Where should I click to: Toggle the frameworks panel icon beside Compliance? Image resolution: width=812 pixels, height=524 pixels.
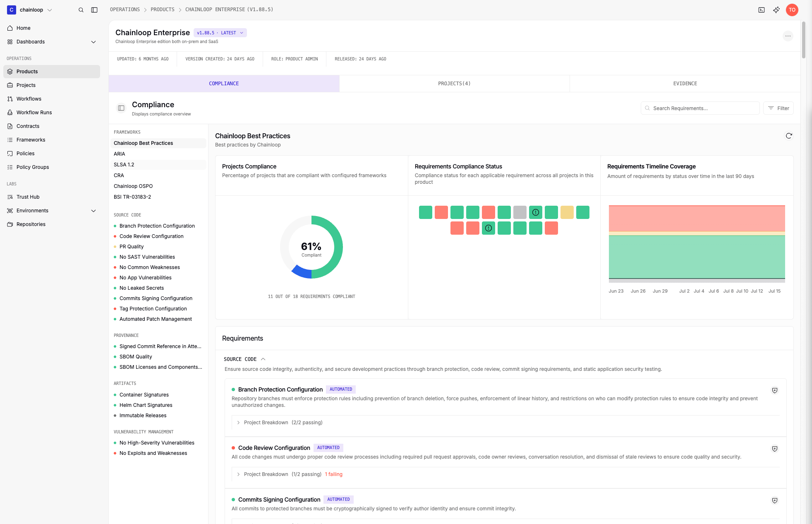[x=121, y=108]
